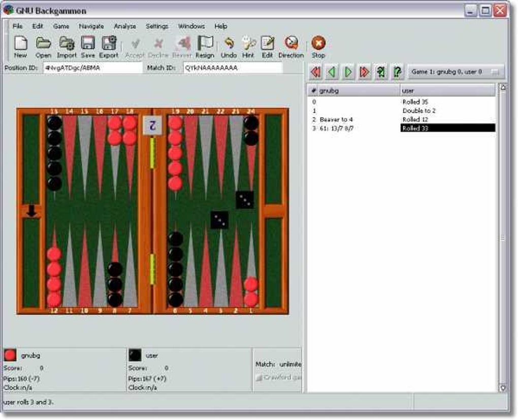Step back one move with green left arrow

point(332,72)
